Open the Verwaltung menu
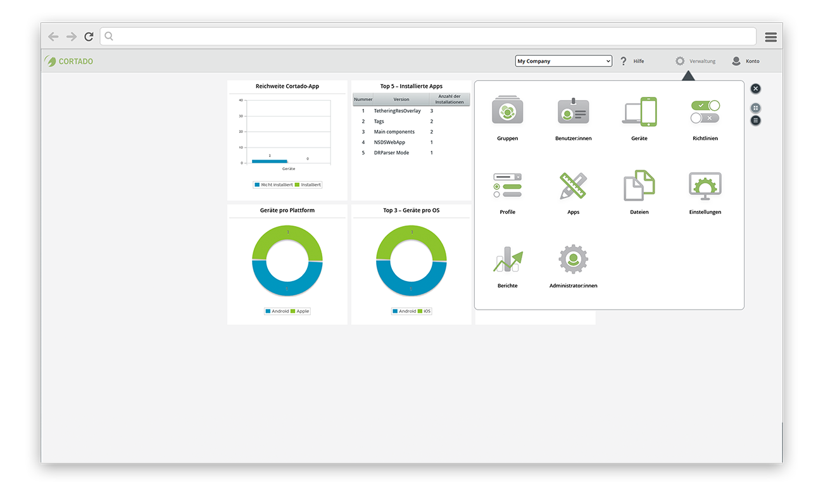 click(694, 61)
